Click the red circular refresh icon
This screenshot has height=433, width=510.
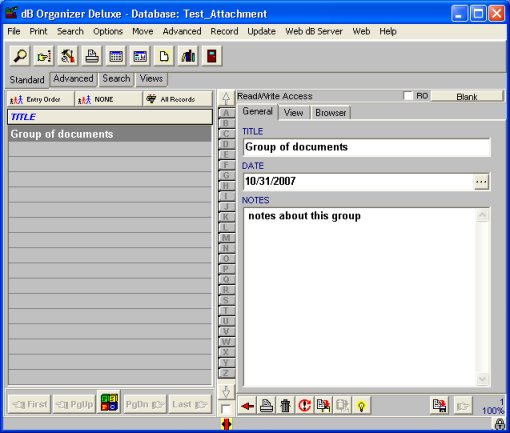tap(304, 406)
